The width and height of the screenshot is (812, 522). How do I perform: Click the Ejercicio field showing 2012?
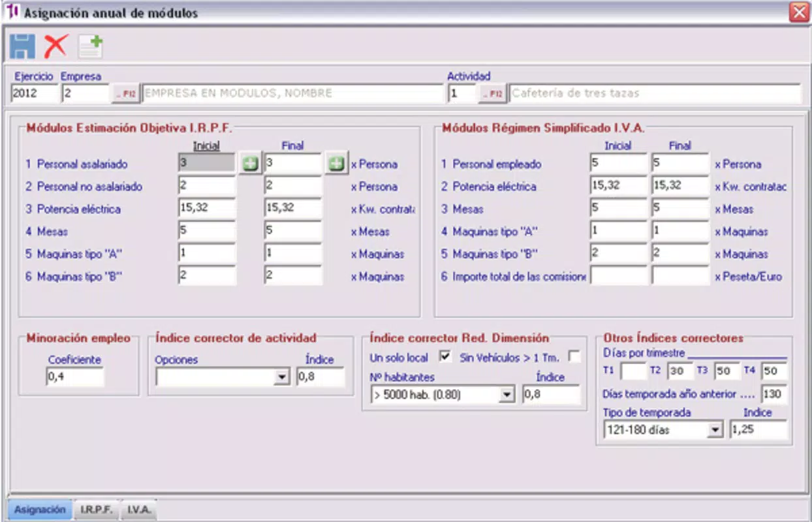[x=35, y=94]
